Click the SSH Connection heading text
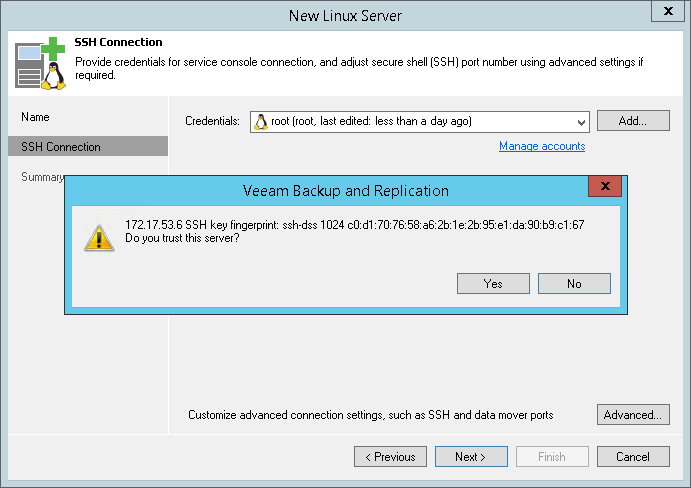This screenshot has width=691, height=488. click(x=118, y=42)
